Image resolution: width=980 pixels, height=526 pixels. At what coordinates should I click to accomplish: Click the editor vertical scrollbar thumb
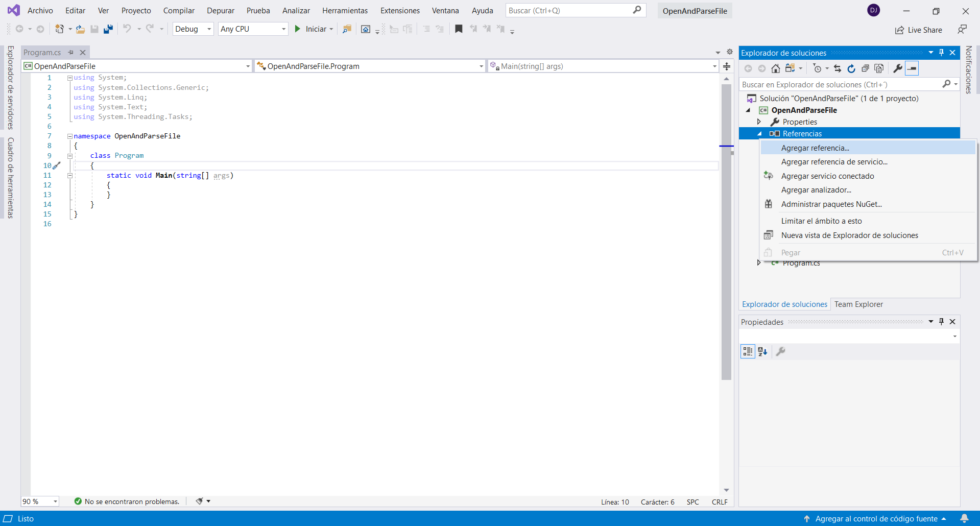coord(726,230)
